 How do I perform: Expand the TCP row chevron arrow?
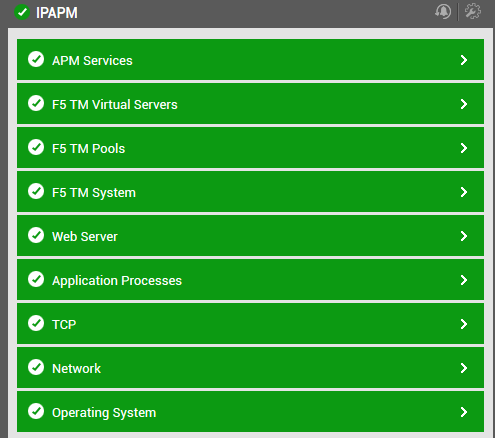tap(464, 324)
